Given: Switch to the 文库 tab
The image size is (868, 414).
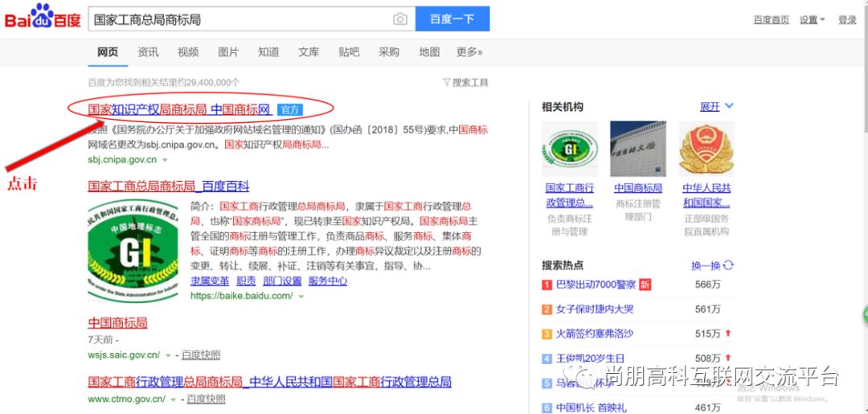Looking at the screenshot, I should (309, 52).
